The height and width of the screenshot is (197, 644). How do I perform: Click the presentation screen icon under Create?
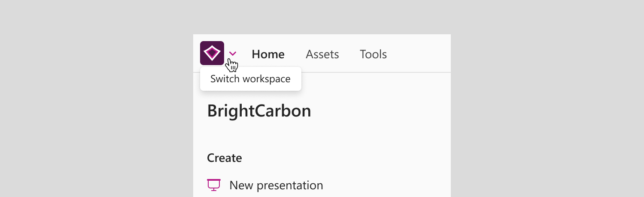point(214,185)
